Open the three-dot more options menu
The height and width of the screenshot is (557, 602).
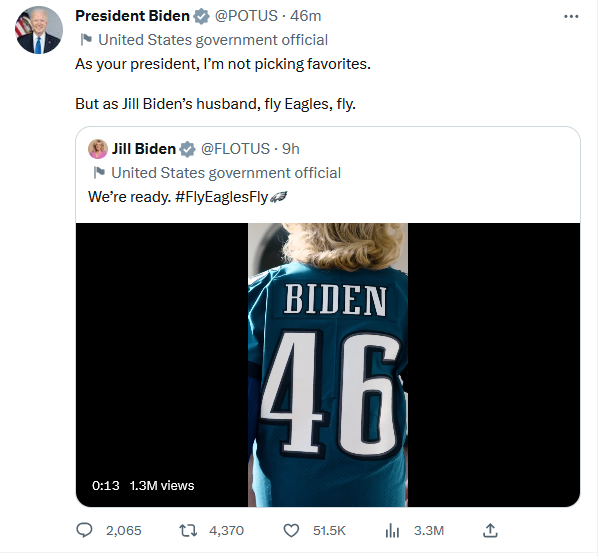click(571, 17)
